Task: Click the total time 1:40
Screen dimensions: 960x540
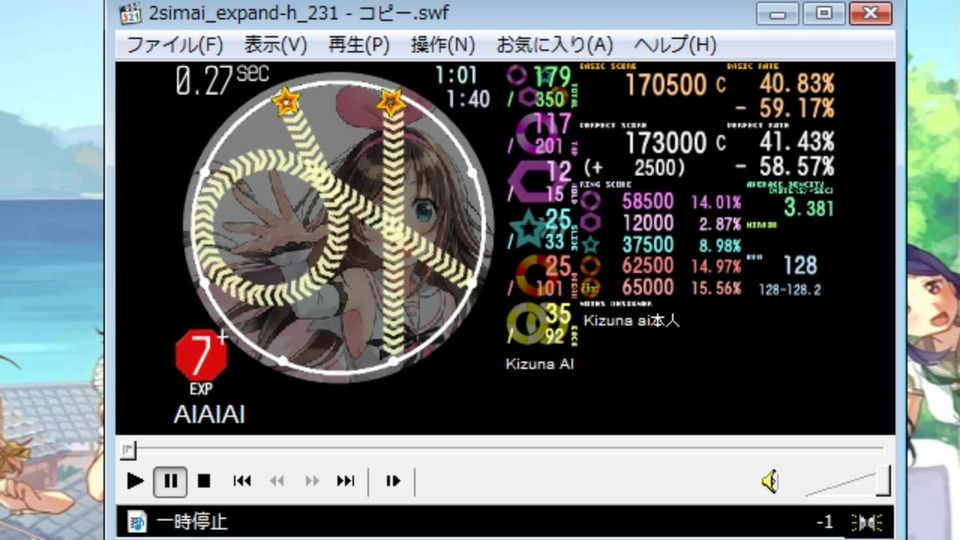Action: (x=468, y=99)
